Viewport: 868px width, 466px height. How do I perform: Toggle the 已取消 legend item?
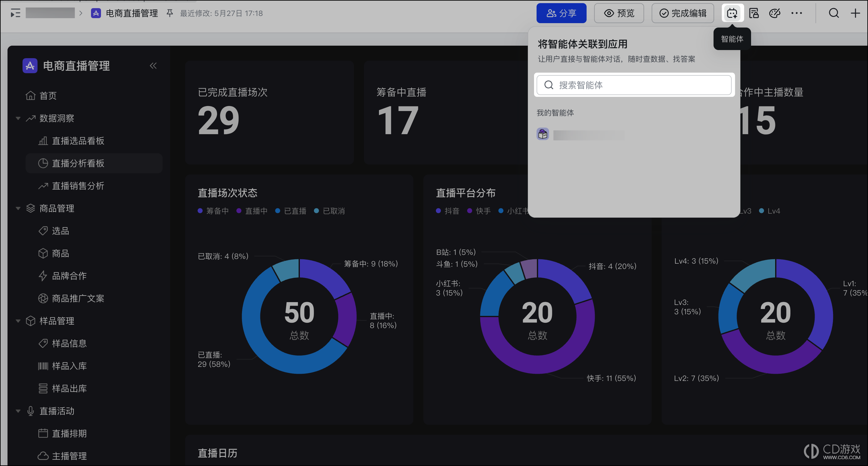click(330, 211)
